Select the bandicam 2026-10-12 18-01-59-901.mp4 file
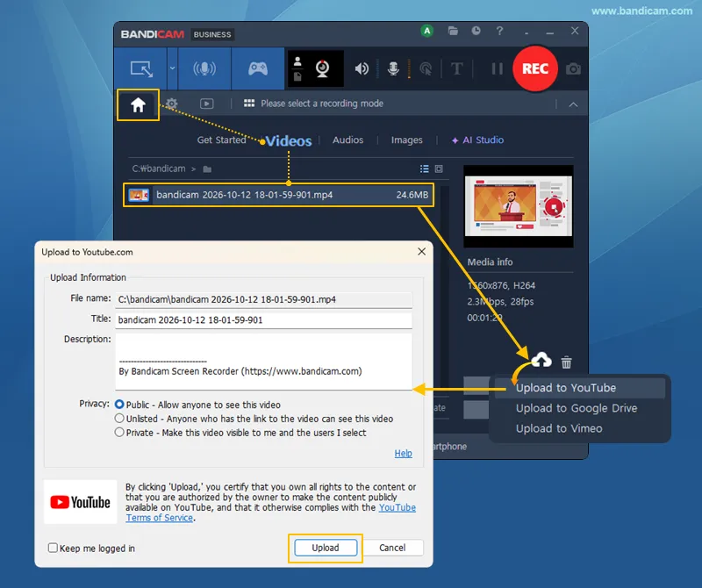 pyautogui.click(x=278, y=195)
